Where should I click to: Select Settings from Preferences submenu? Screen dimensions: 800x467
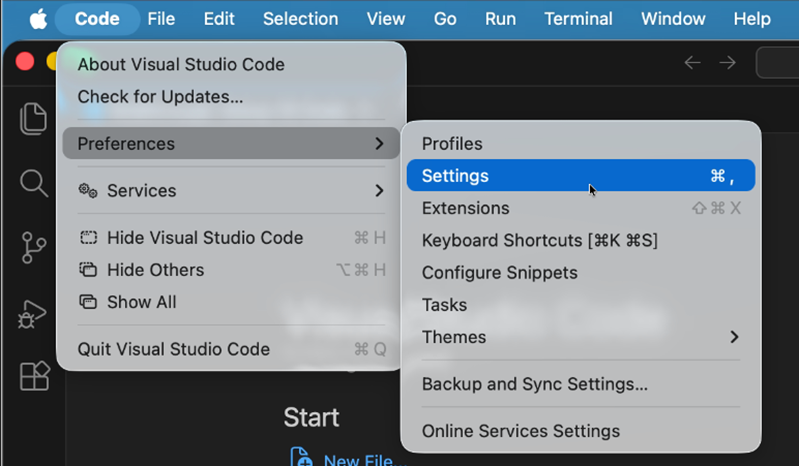[580, 176]
